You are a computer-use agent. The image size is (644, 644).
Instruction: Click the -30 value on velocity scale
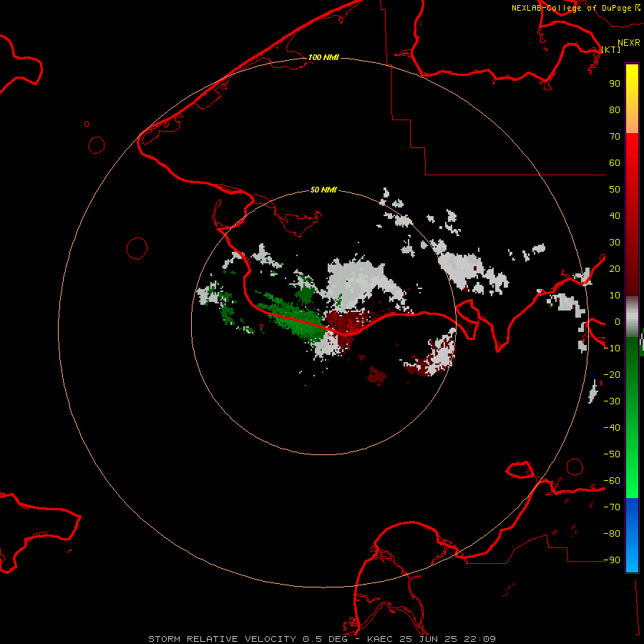(x=612, y=401)
